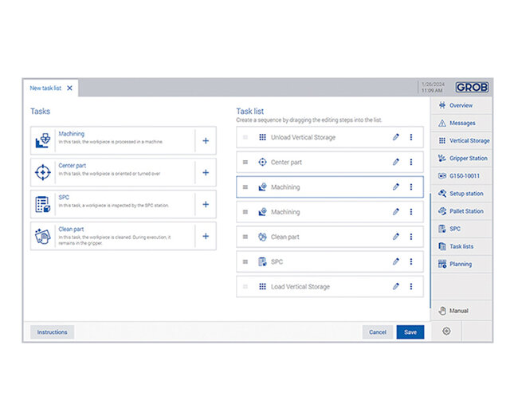Screen dimensions: 514x420
Task: Edit the Clean part step pencil
Action: (396, 237)
